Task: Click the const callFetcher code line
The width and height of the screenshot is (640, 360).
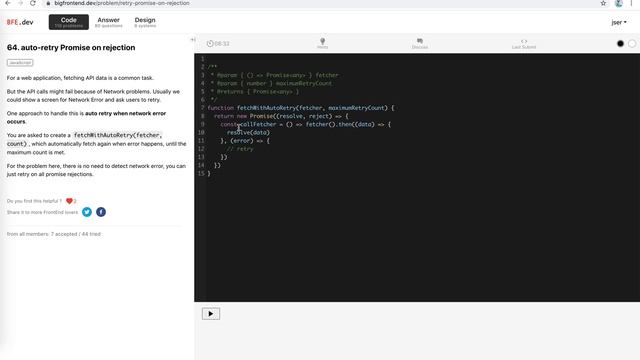Action: click(305, 124)
